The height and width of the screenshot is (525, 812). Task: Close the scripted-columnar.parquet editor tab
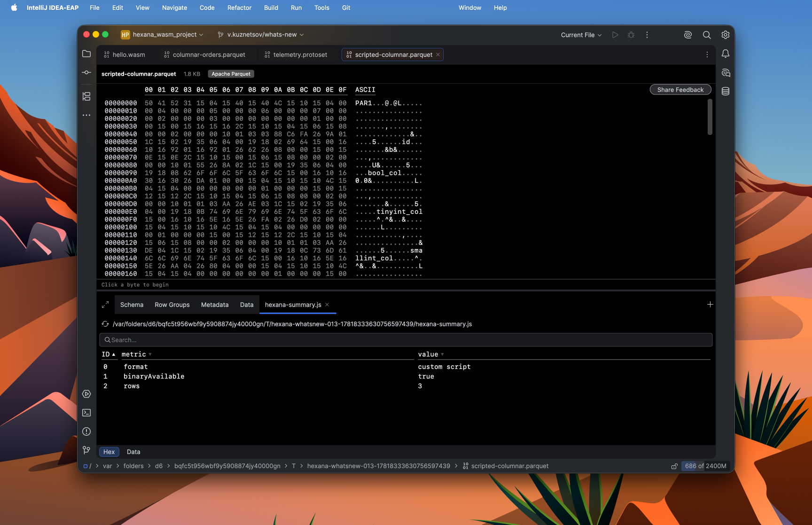(438, 55)
